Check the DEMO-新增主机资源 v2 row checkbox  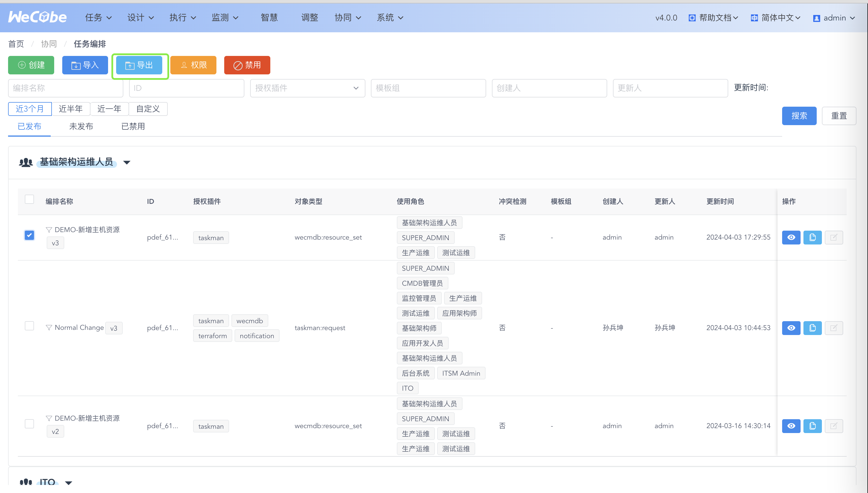[29, 424]
